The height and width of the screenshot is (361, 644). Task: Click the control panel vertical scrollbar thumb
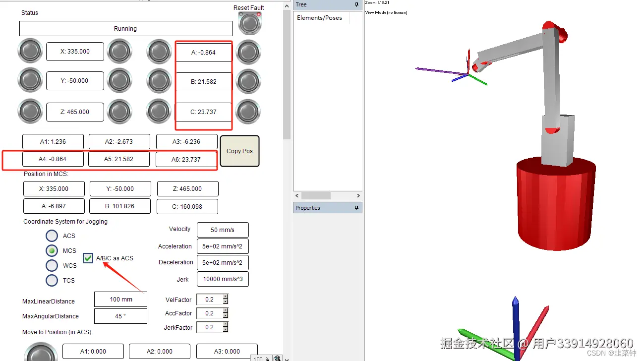(287, 74)
